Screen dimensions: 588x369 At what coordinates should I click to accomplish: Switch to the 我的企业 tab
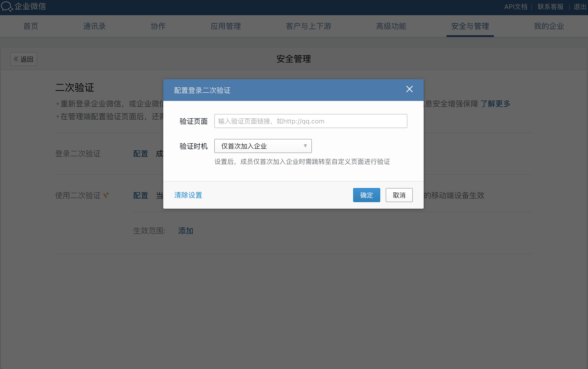coord(549,26)
